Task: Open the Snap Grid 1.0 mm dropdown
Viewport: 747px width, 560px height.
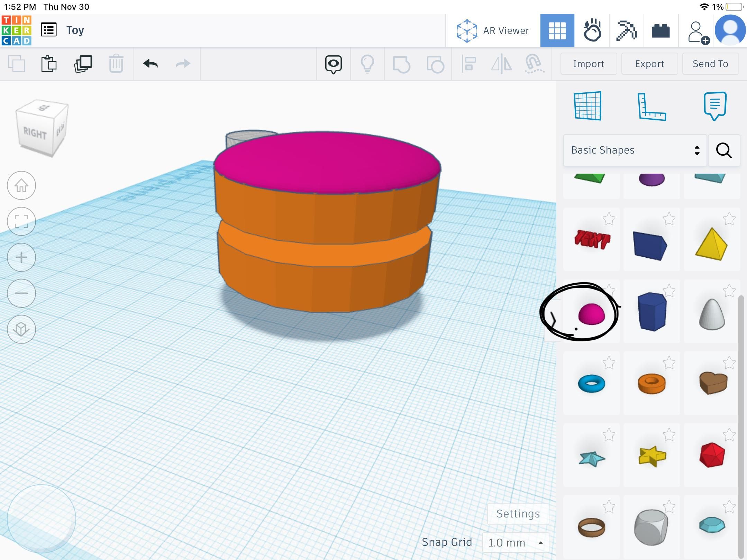Action: coord(516,542)
